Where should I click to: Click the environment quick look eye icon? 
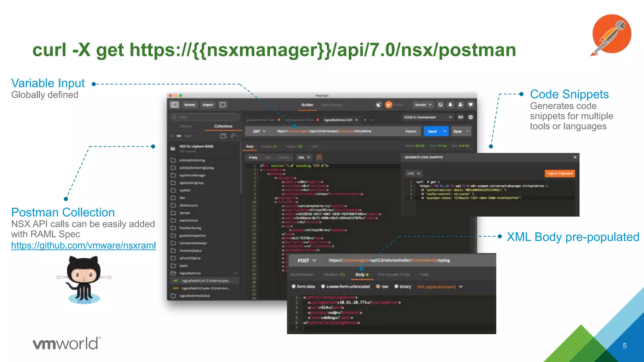[x=460, y=117]
